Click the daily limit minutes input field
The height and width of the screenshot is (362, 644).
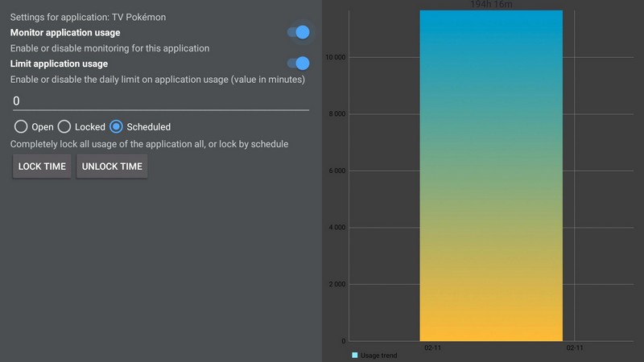[159, 101]
